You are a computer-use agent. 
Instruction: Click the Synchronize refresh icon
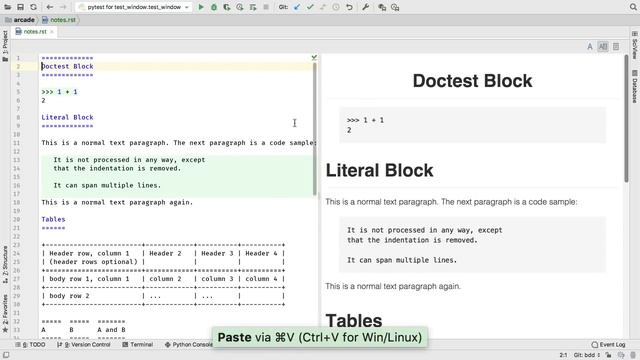33,7
